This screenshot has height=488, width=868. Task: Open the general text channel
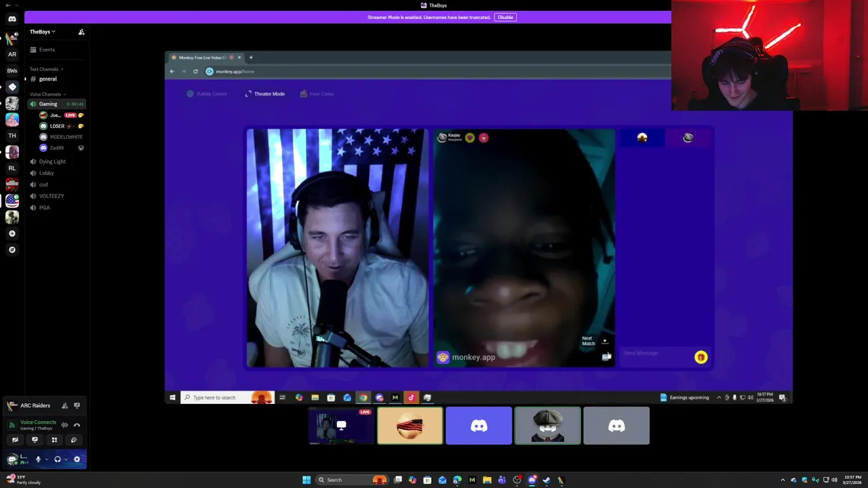pos(47,79)
